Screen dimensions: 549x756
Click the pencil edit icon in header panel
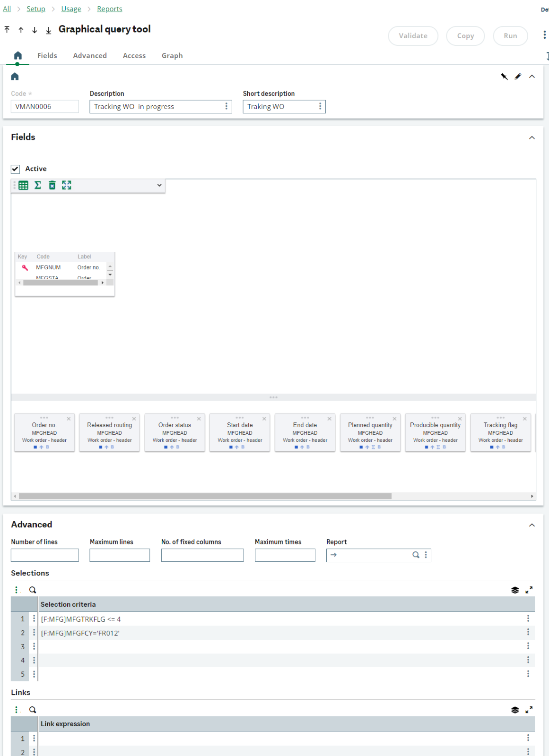pos(518,77)
